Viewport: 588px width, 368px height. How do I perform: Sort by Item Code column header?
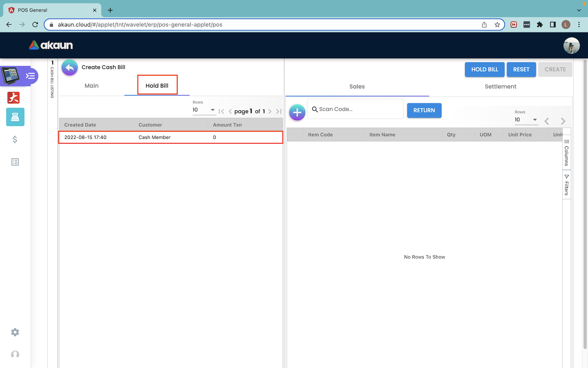pyautogui.click(x=321, y=135)
